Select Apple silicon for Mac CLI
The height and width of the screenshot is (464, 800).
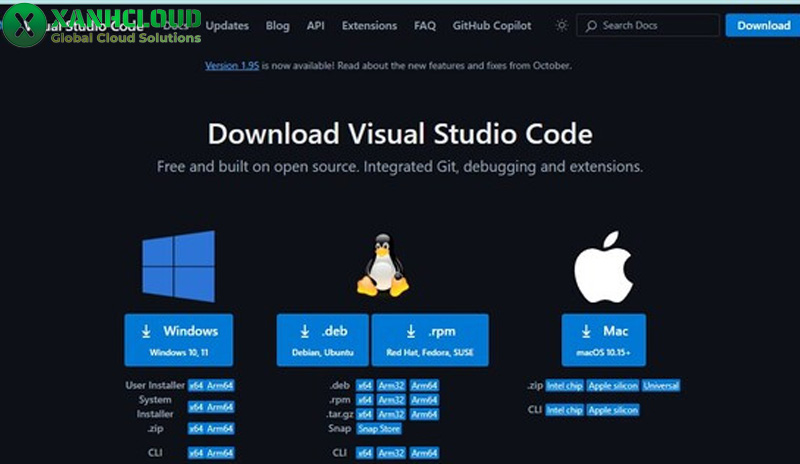[x=613, y=410]
